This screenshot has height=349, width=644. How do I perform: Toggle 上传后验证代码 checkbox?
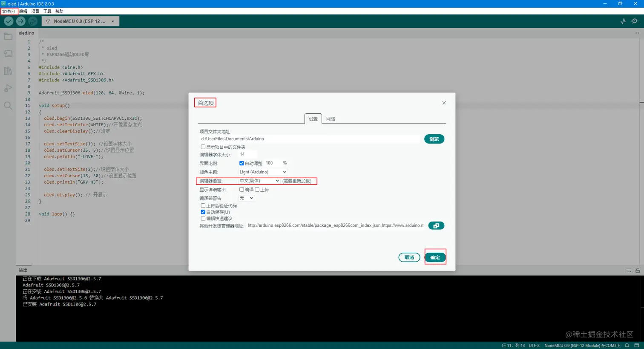[203, 205]
